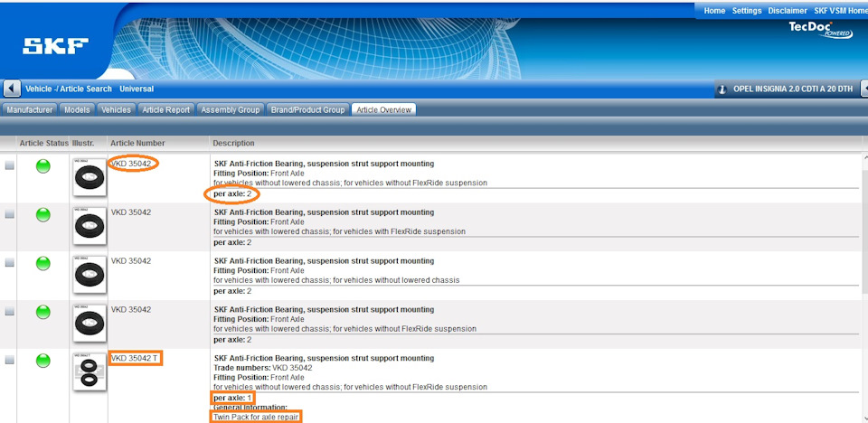This screenshot has width=868, height=423.
Task: Click the vertical scrollbar of the article list
Action: pyautogui.click(x=864, y=288)
